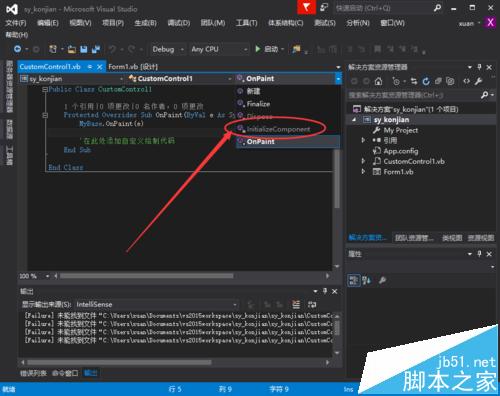
Task: Click the feedback flag icon in title bar
Action: [306, 7]
